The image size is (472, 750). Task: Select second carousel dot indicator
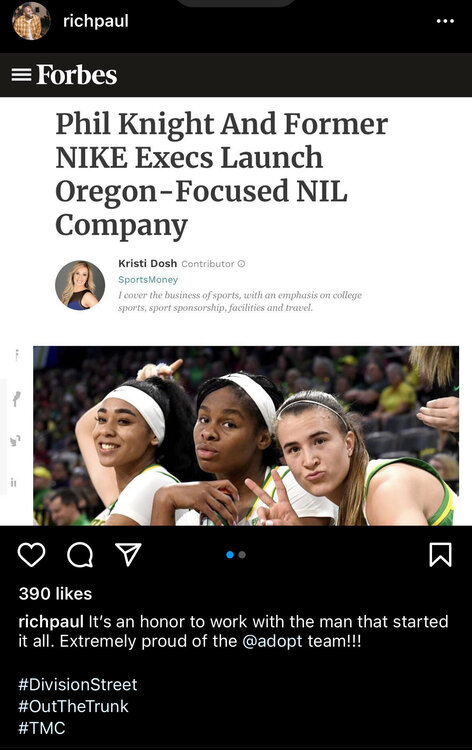coord(242,555)
